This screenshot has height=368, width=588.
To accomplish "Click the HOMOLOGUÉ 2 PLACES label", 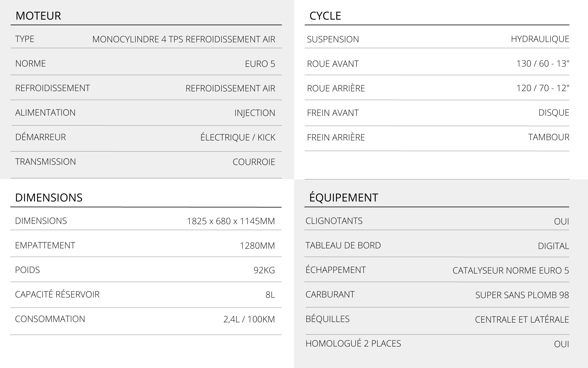I will [x=353, y=343].
